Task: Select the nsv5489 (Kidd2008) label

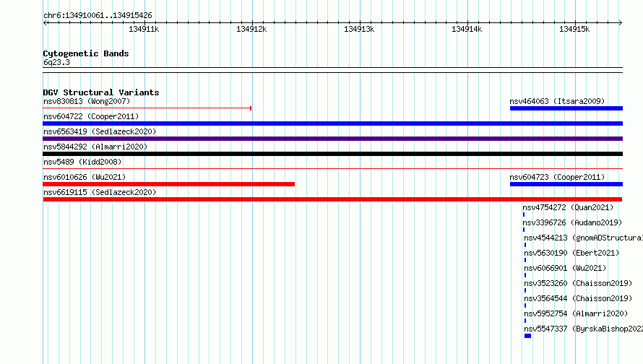Action: click(82, 162)
